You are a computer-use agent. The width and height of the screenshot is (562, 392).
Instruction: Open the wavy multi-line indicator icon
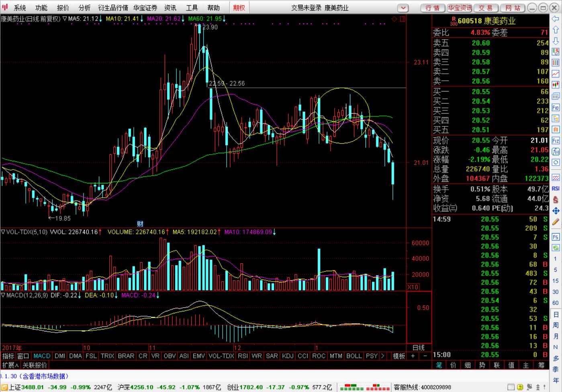(556, 177)
